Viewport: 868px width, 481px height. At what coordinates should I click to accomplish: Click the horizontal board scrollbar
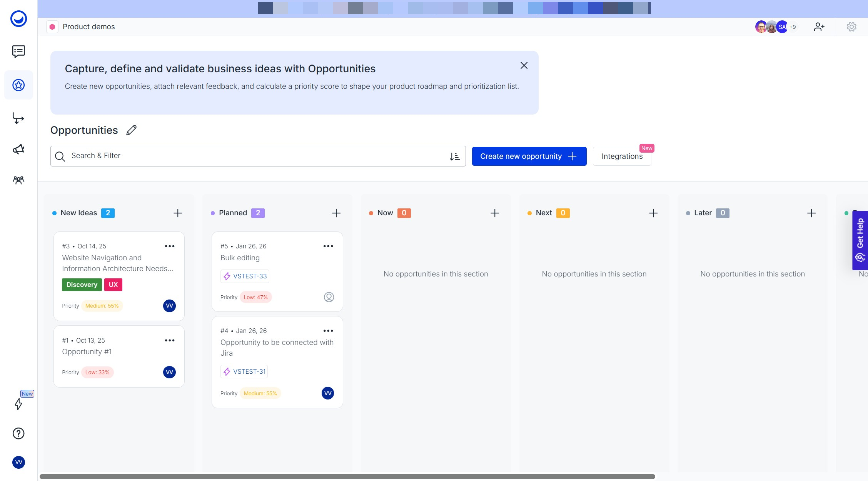click(347, 476)
